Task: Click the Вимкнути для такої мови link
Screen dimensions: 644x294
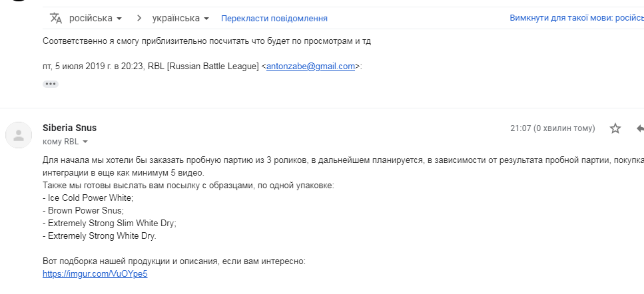Action: coord(577,18)
